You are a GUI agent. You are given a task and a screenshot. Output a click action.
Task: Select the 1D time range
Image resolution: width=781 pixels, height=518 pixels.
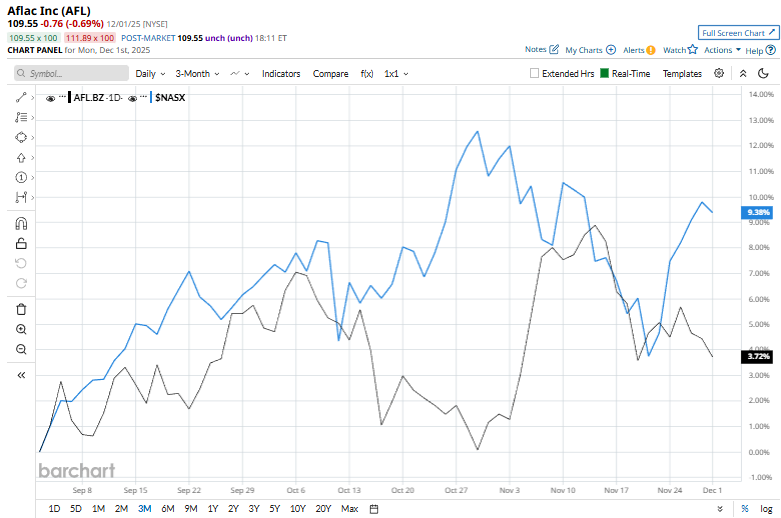(54, 509)
